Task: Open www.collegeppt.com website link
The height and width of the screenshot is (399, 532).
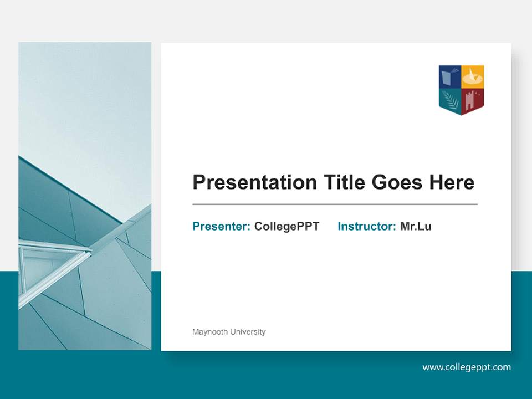Action: [466, 367]
